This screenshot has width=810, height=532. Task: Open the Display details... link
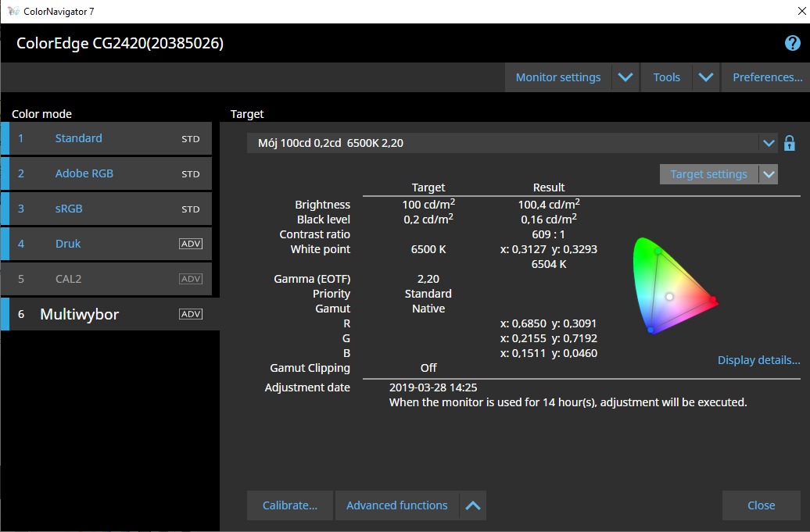click(758, 360)
